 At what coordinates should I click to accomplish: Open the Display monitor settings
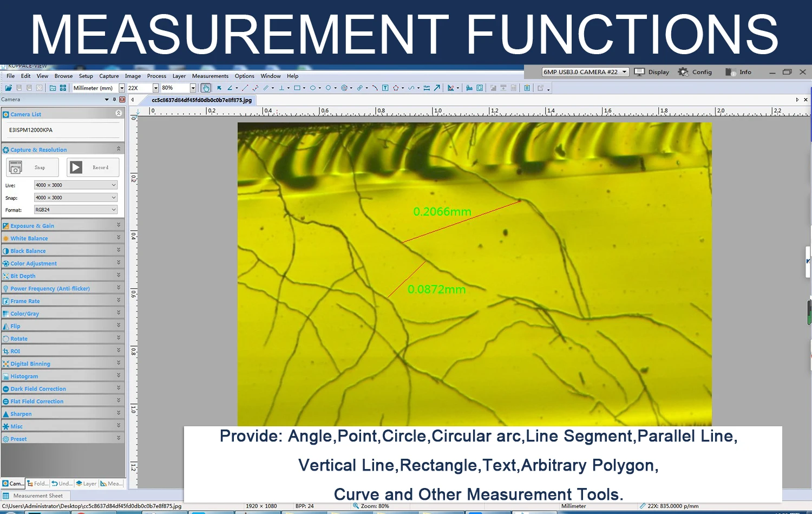click(652, 72)
